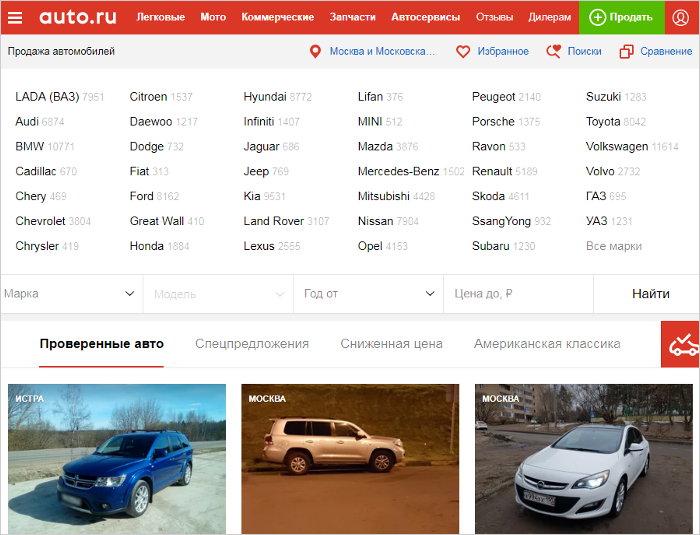This screenshot has height=535, width=700.
Task: Open Избранное favorites link
Action: click(x=503, y=51)
